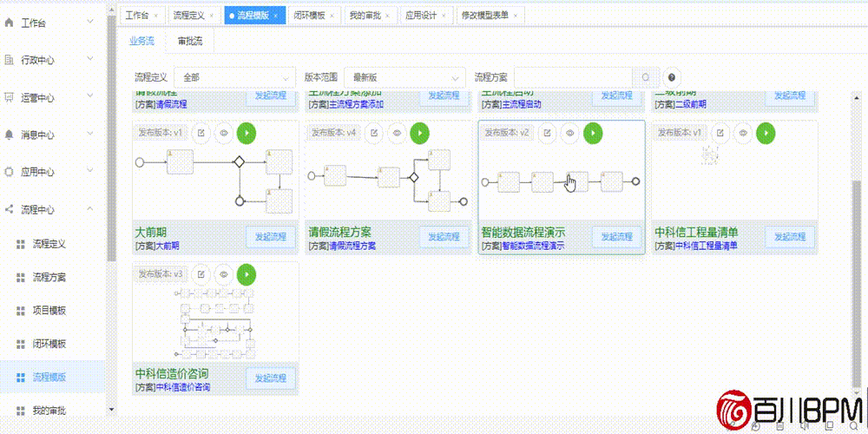Switch to the 审批流 tab

[x=190, y=41]
